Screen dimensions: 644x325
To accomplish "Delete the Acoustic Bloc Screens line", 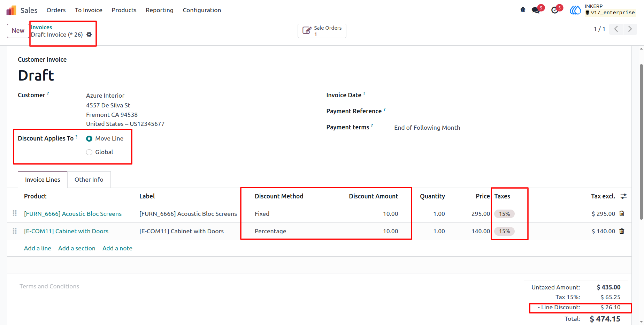I will 622,213.
